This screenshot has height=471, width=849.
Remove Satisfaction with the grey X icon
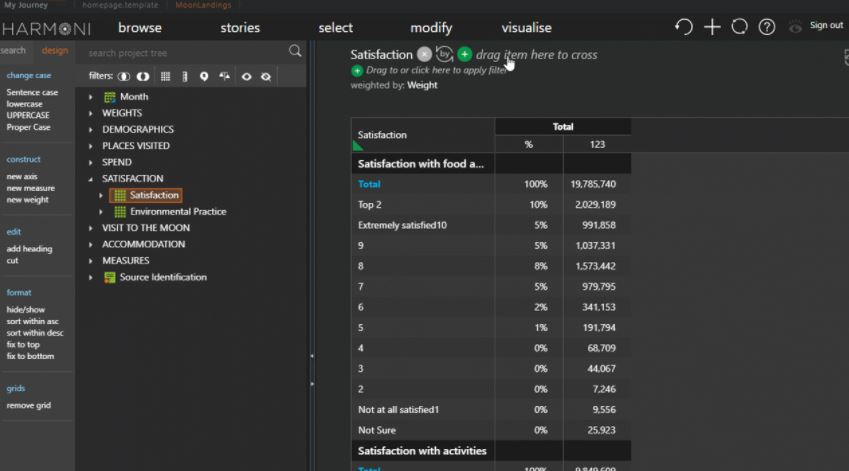[x=425, y=55]
